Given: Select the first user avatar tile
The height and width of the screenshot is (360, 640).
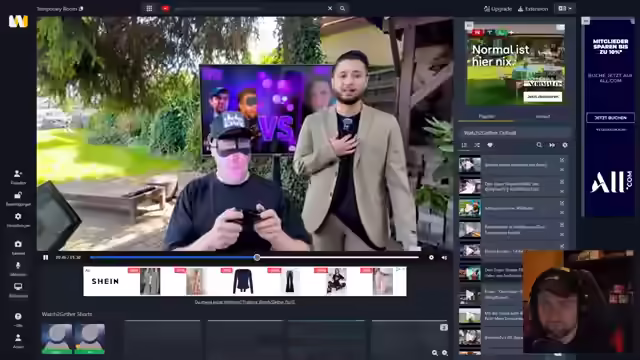Looking at the screenshot, I should [x=57, y=338].
